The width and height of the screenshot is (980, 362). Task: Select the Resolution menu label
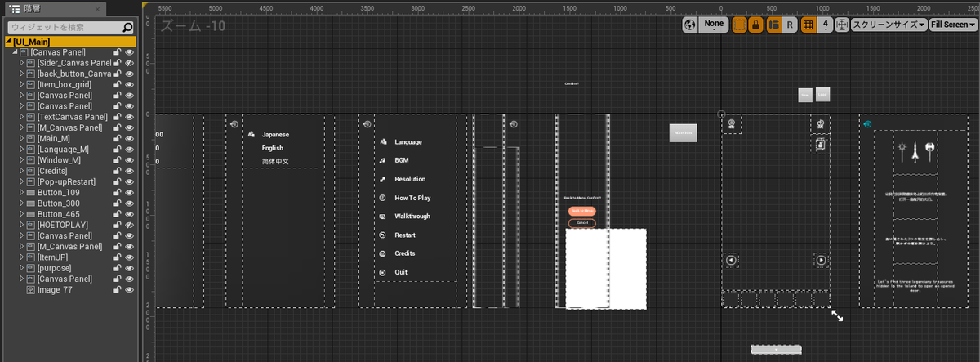[410, 179]
